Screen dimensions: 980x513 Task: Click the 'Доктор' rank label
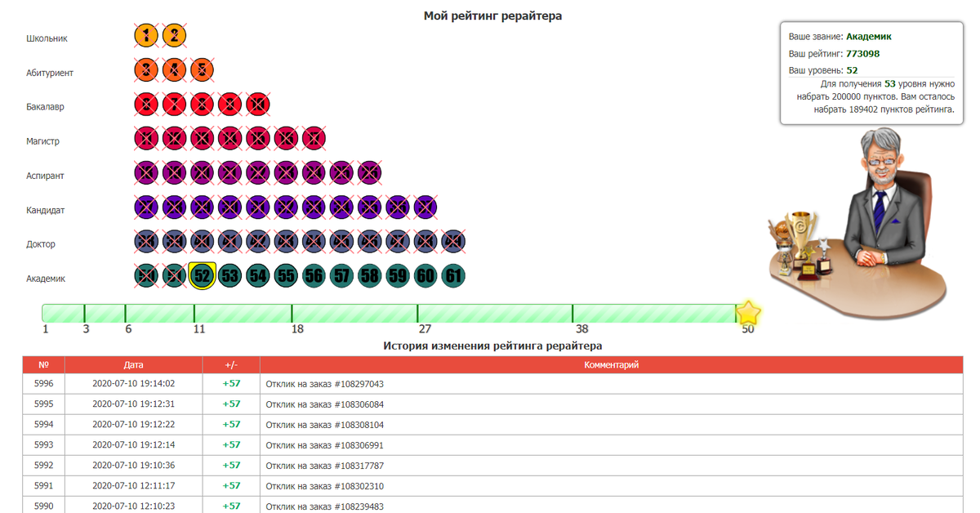tap(41, 244)
